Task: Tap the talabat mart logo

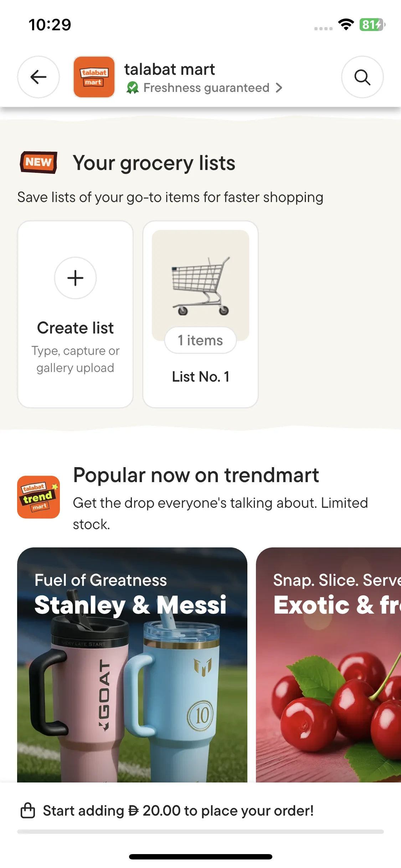Action: 94,77
